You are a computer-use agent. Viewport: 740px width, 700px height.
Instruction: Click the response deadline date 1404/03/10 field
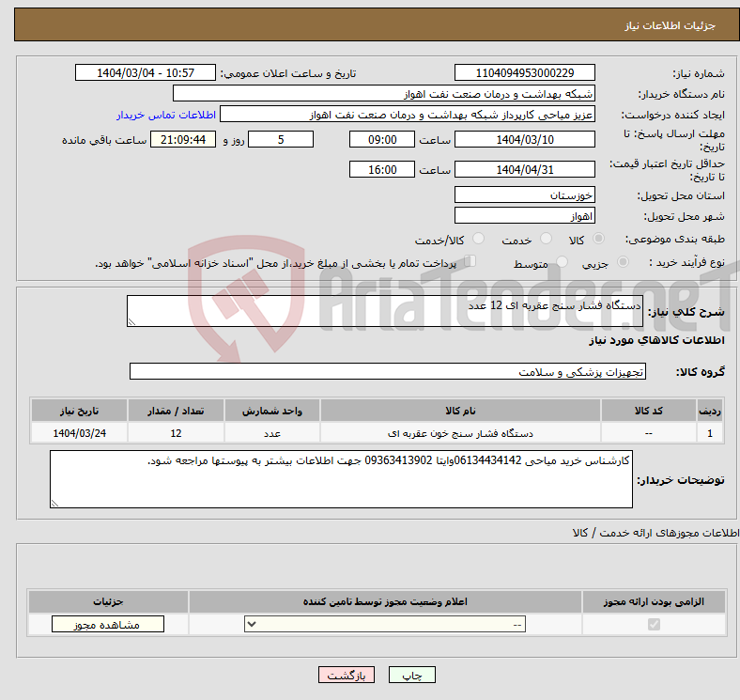click(x=524, y=139)
